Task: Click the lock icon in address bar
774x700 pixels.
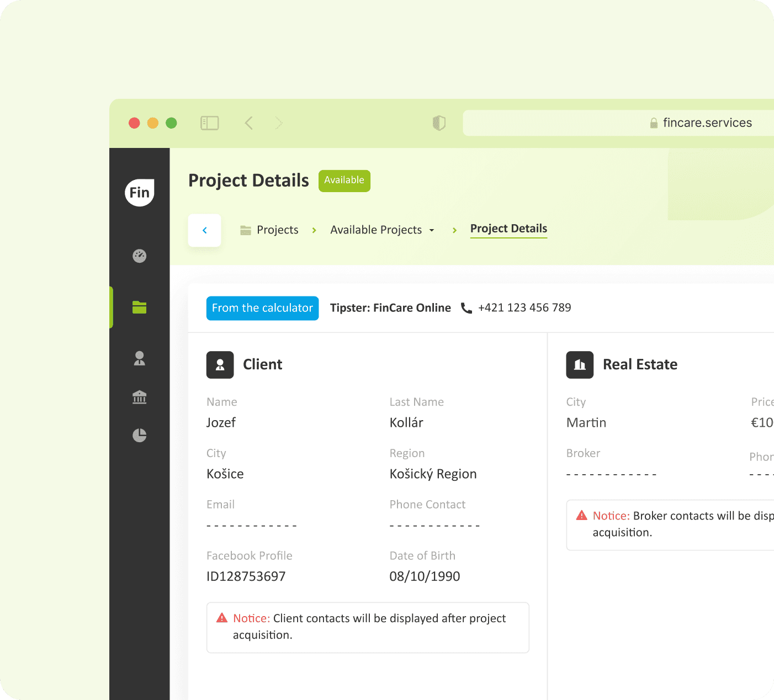Action: click(x=654, y=123)
